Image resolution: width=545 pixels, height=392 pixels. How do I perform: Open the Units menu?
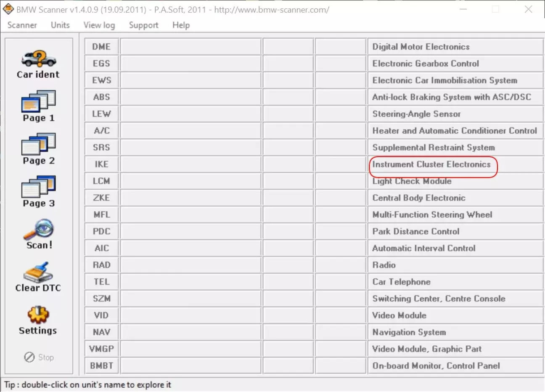(x=60, y=25)
